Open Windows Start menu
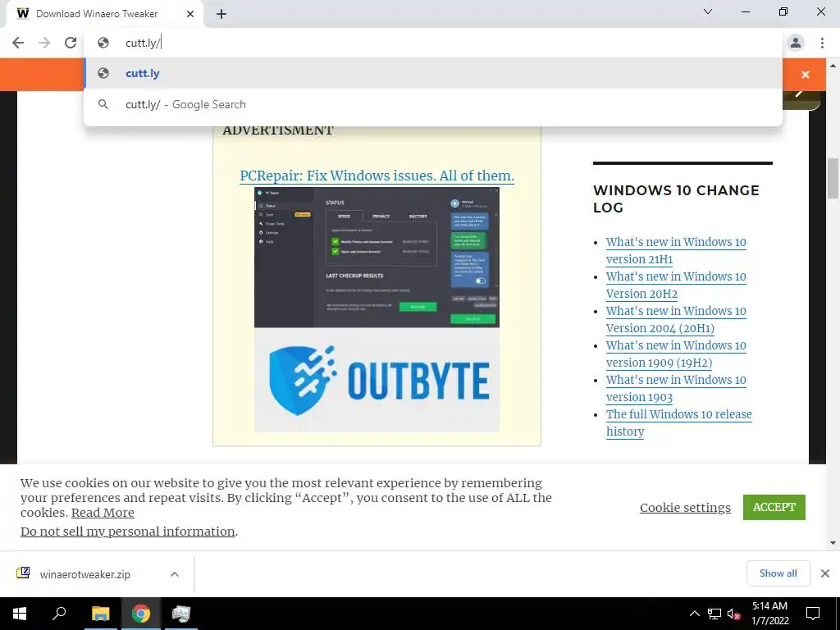840x630 pixels. (20, 614)
